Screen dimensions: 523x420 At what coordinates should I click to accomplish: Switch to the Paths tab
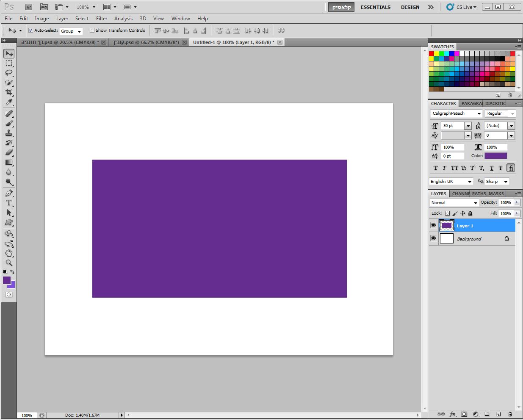coord(479,193)
